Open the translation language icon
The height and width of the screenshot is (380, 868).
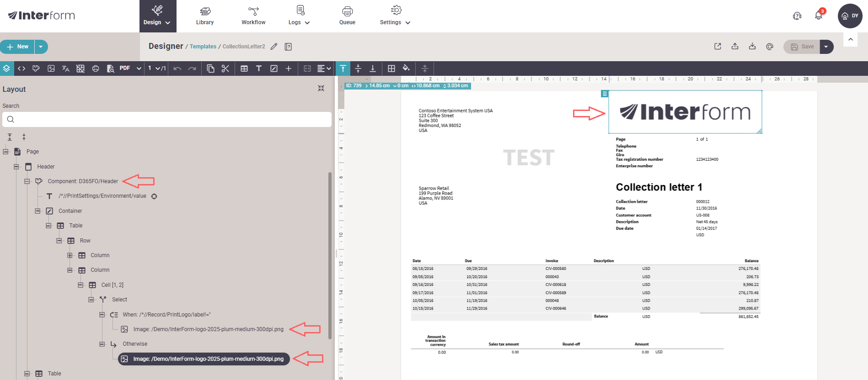tap(66, 69)
